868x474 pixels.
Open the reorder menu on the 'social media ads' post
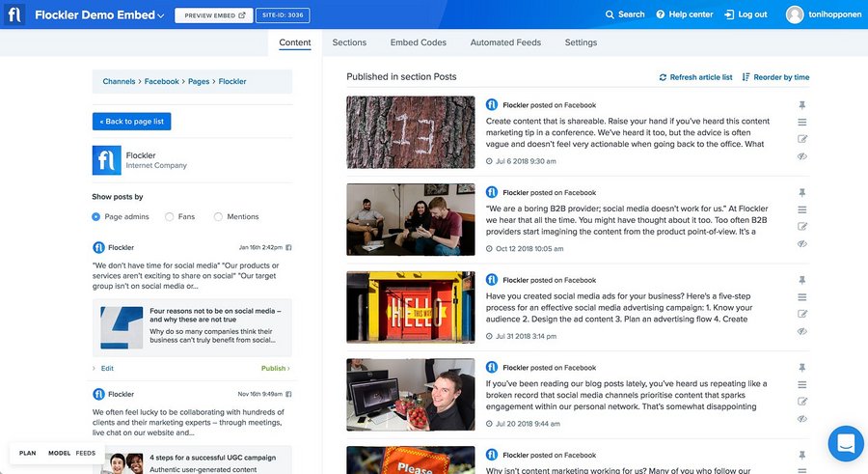tap(802, 297)
